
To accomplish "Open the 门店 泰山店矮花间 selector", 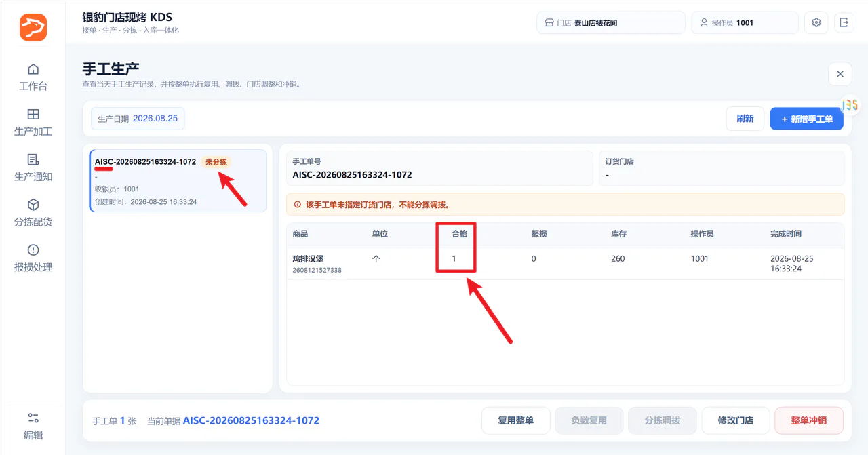I will (611, 22).
